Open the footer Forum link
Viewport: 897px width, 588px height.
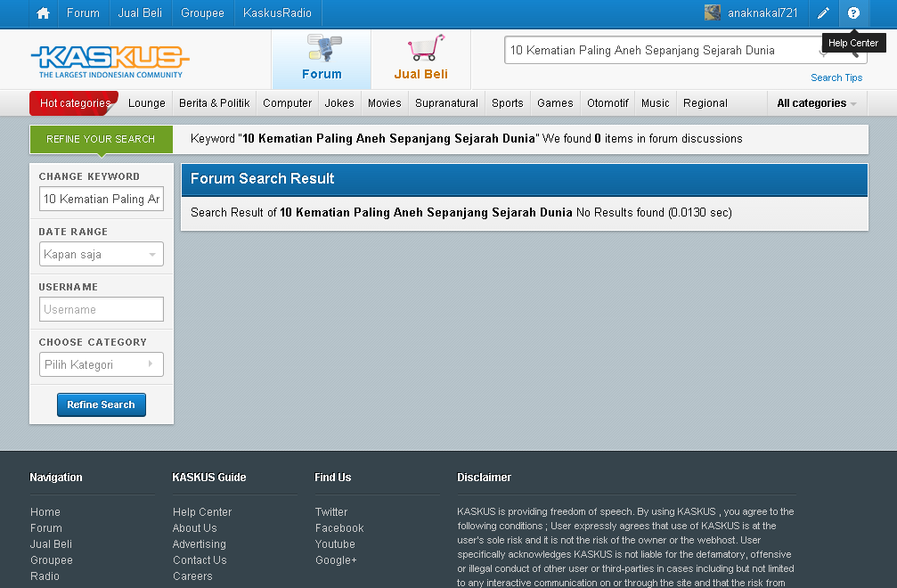pyautogui.click(x=46, y=528)
